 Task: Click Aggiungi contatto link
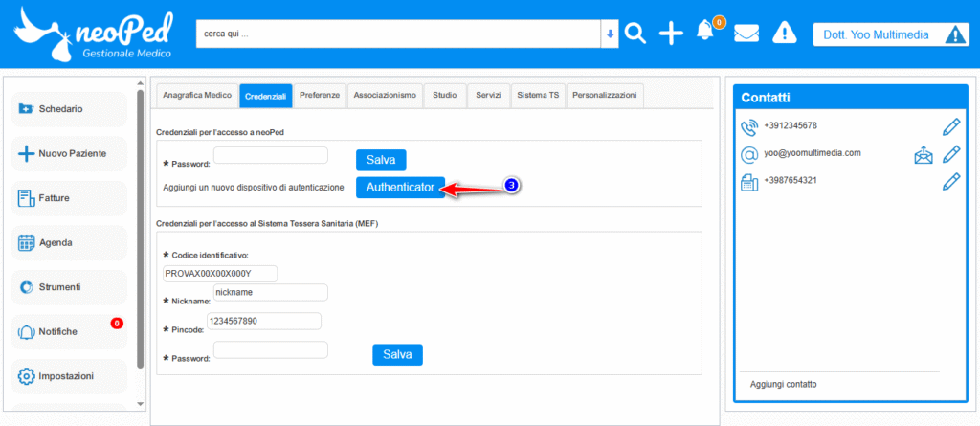click(783, 384)
